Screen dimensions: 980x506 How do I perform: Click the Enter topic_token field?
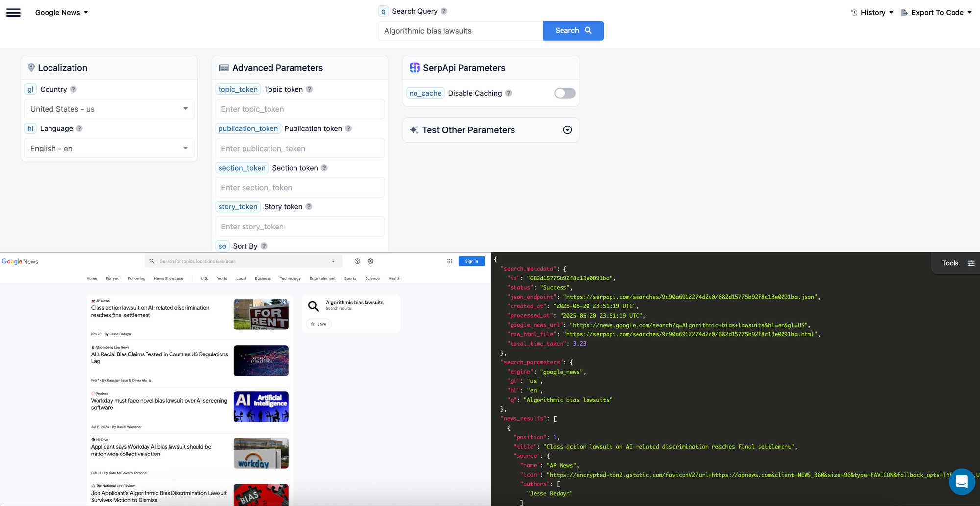(300, 109)
